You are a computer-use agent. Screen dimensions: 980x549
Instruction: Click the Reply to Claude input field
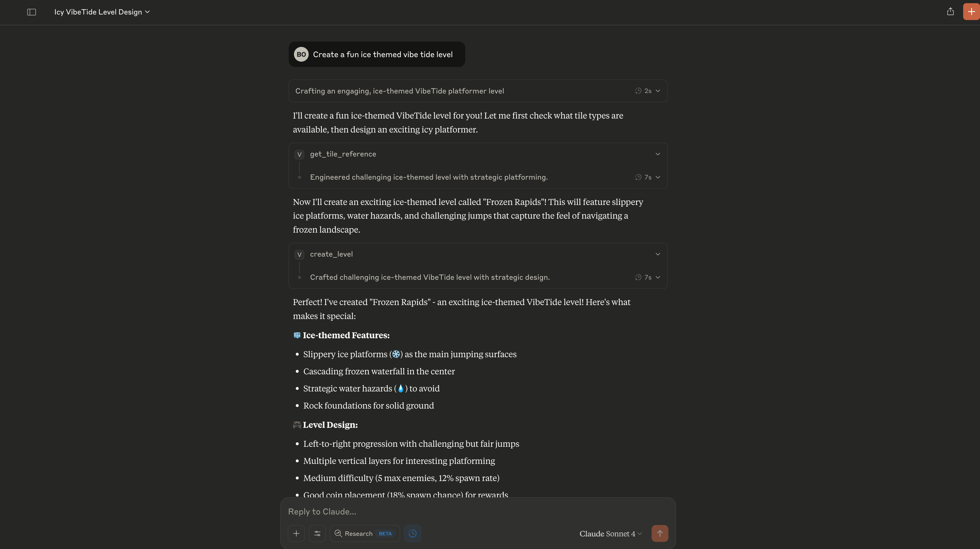pyautogui.click(x=457, y=512)
